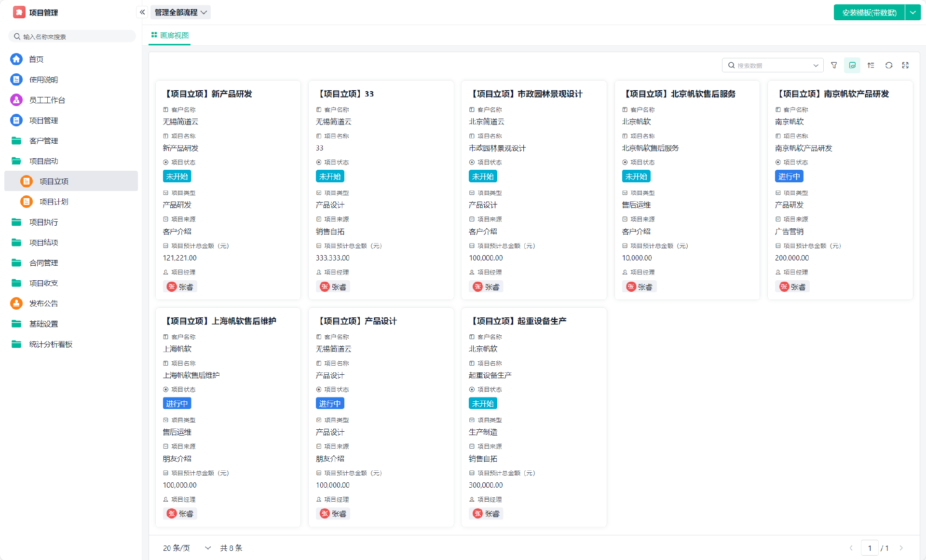Toggle the field display eye icon
This screenshot has height=560, width=926.
click(x=852, y=65)
